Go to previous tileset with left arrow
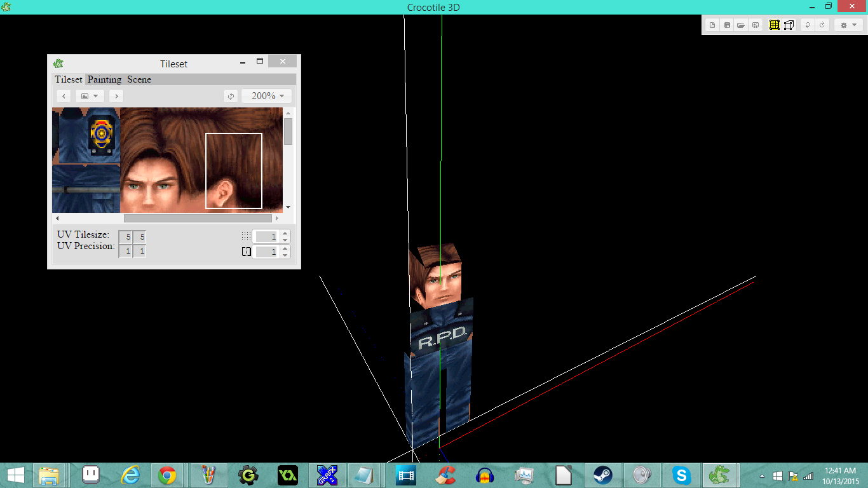Screen dimensions: 868x488 (64, 96)
